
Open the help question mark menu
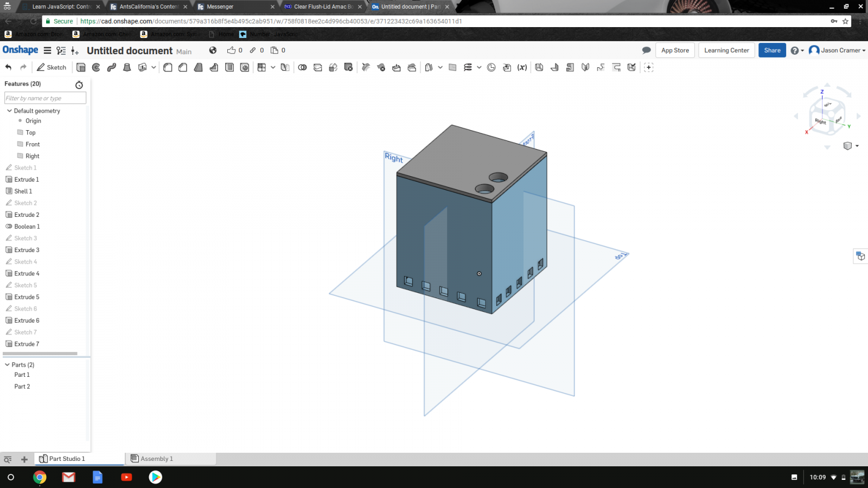click(796, 50)
